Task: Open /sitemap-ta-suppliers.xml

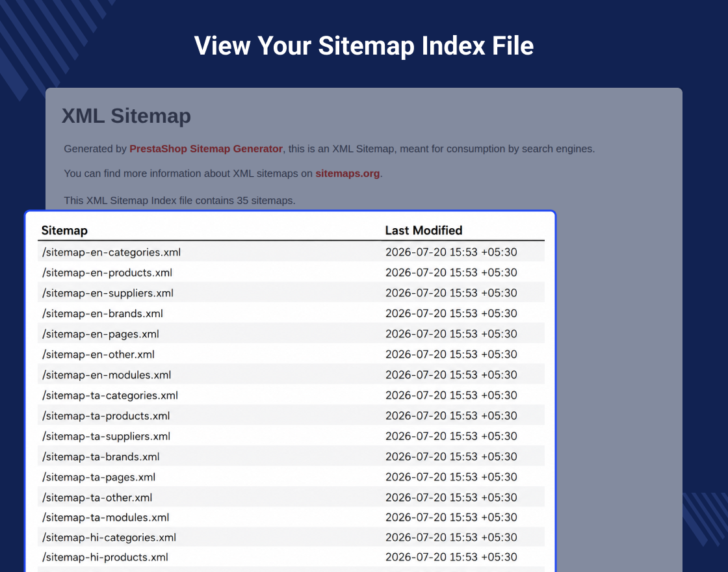Action: point(107,436)
